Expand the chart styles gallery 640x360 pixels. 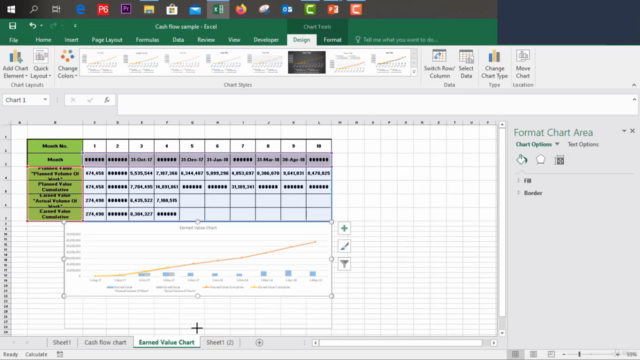(x=414, y=72)
